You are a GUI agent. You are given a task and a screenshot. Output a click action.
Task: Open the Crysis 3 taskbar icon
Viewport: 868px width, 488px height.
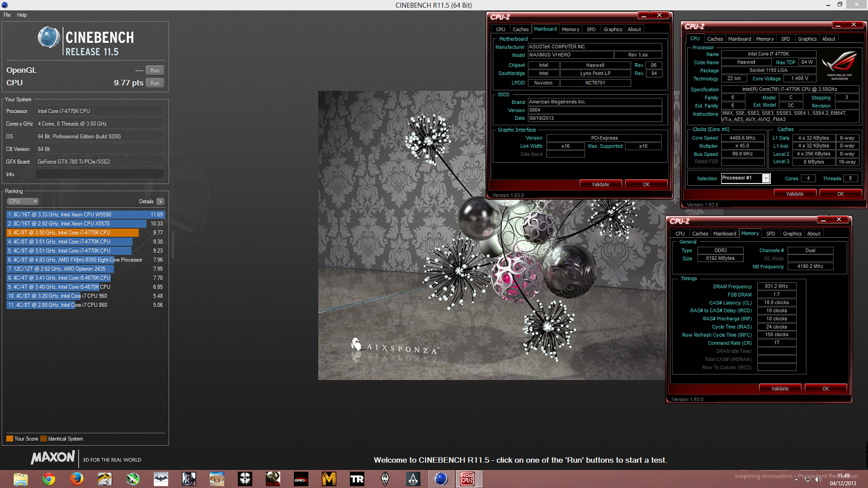coord(273,479)
